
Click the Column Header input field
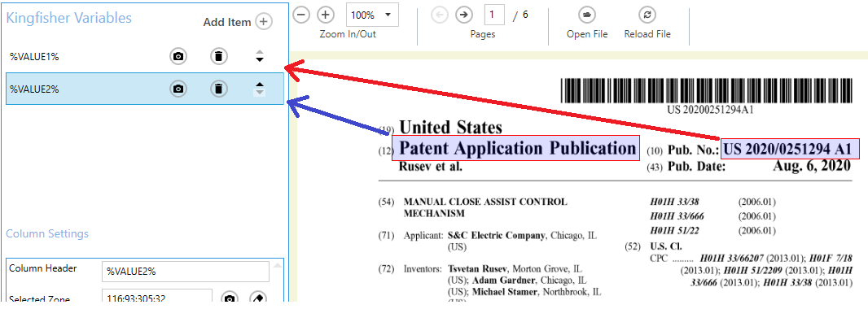pos(186,272)
